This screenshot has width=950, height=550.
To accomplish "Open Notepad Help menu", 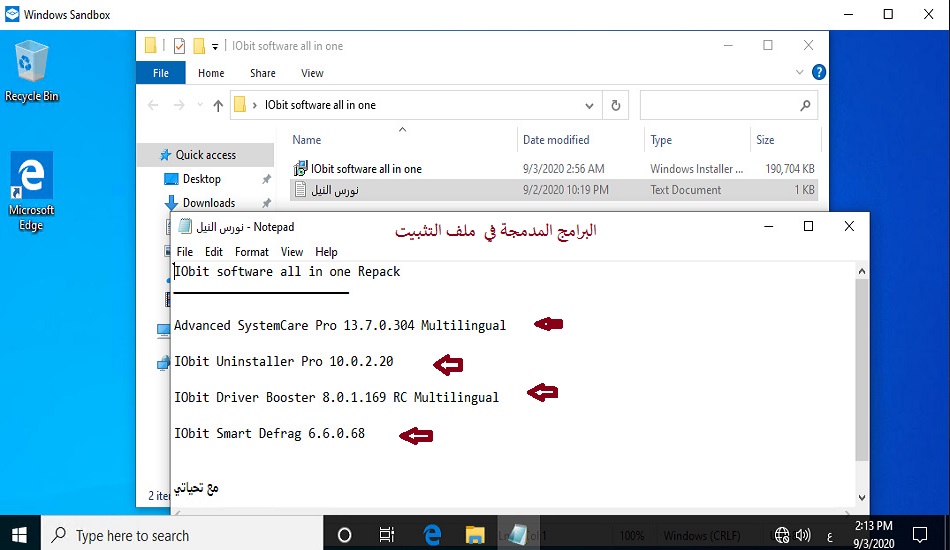I will (326, 251).
